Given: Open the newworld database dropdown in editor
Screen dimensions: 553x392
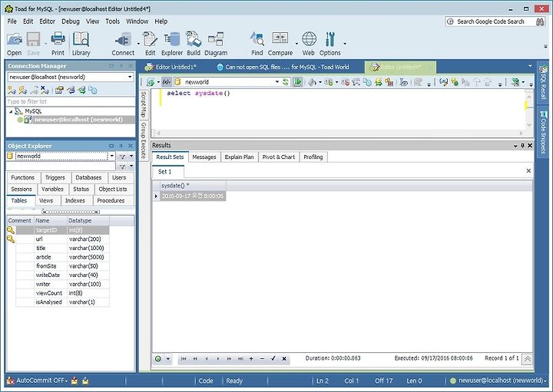Looking at the screenshot, I should coord(276,82).
